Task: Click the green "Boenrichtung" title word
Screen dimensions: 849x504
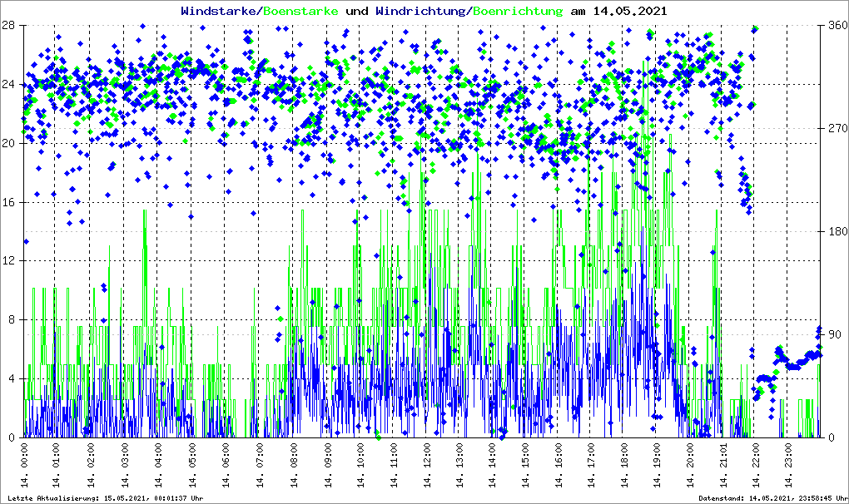Action: click(518, 11)
